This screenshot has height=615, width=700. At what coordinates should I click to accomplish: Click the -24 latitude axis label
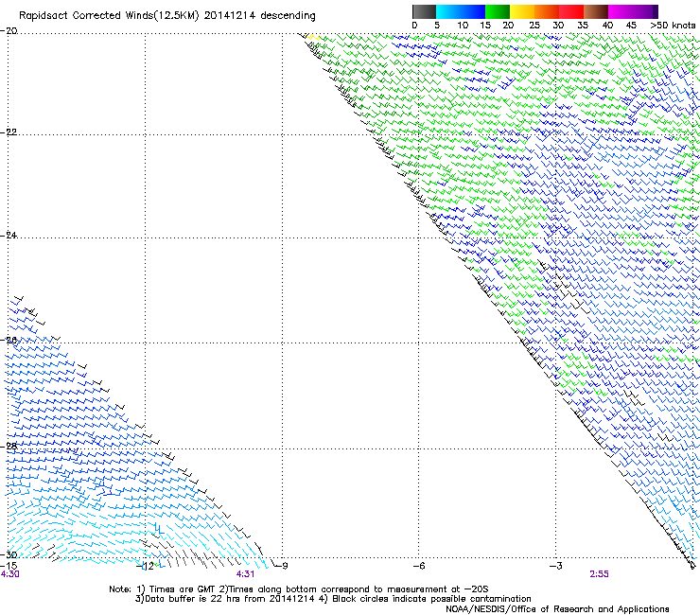click(x=9, y=235)
